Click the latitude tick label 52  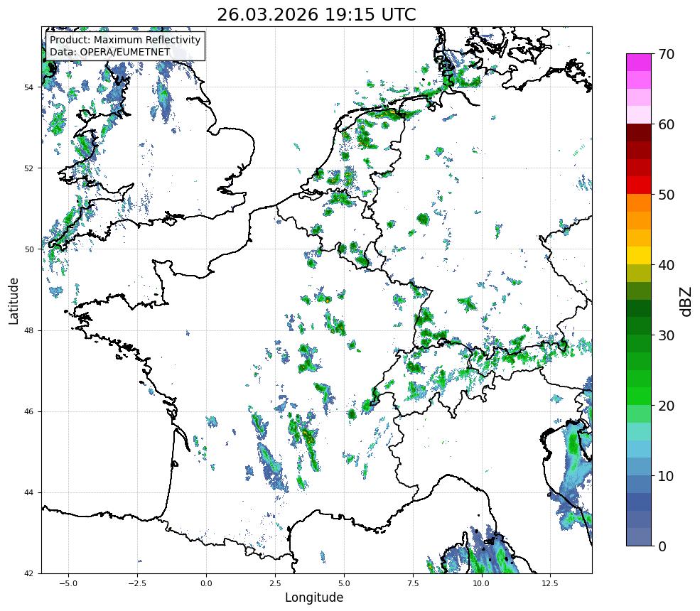(28, 168)
